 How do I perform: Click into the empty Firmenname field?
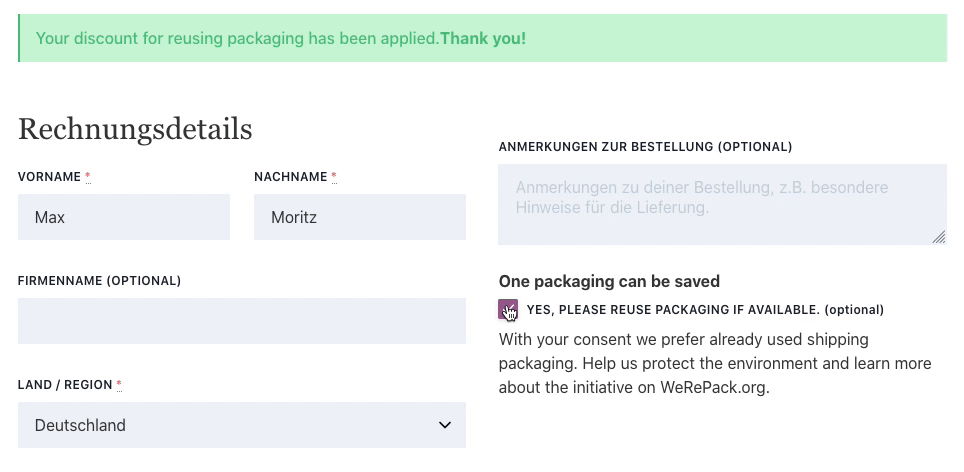[242, 321]
